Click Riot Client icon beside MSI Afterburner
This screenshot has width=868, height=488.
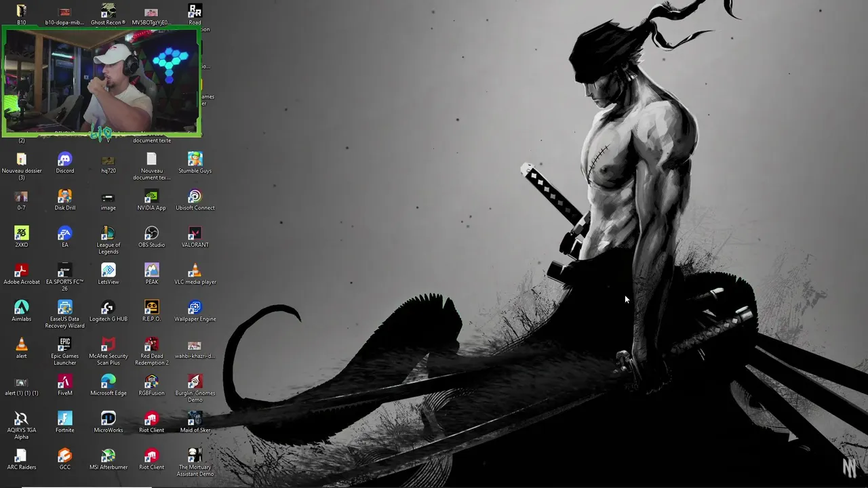coord(152,455)
